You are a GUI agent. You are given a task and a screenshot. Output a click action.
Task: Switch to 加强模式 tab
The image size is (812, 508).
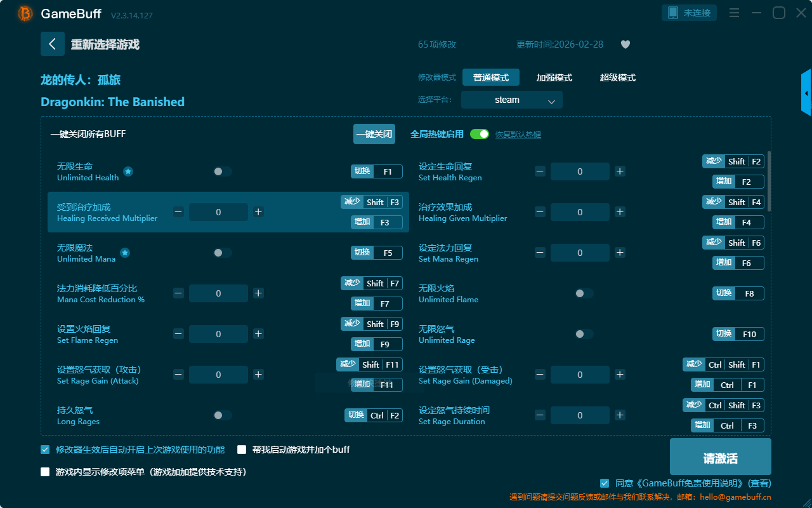[554, 77]
